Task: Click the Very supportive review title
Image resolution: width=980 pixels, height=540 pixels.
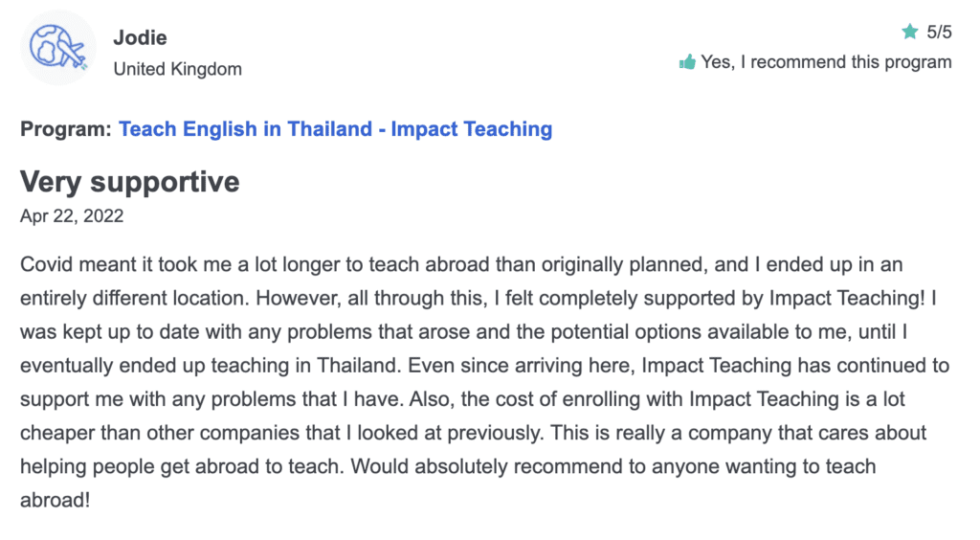Action: coord(130,182)
